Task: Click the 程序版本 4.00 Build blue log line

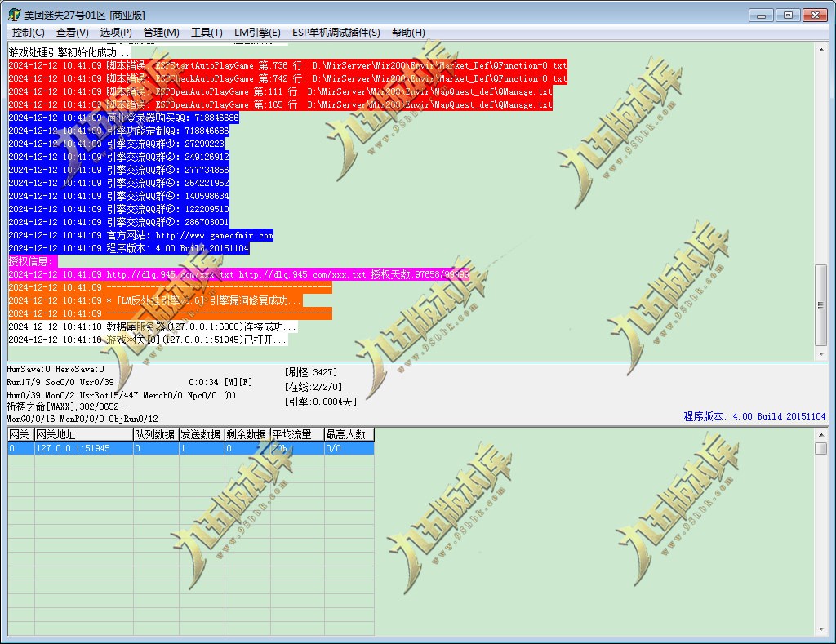Action: (x=129, y=248)
